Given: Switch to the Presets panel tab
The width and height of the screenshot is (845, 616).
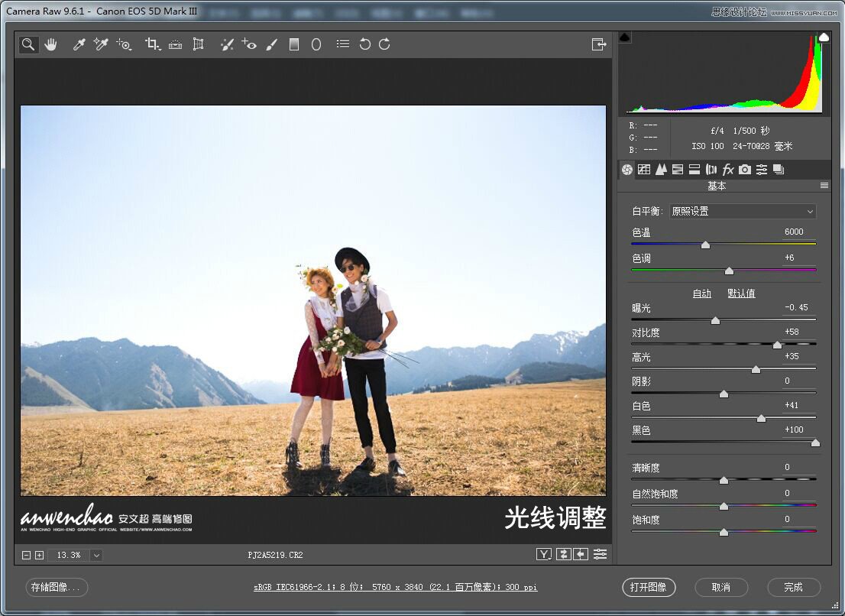Looking at the screenshot, I should [762, 170].
